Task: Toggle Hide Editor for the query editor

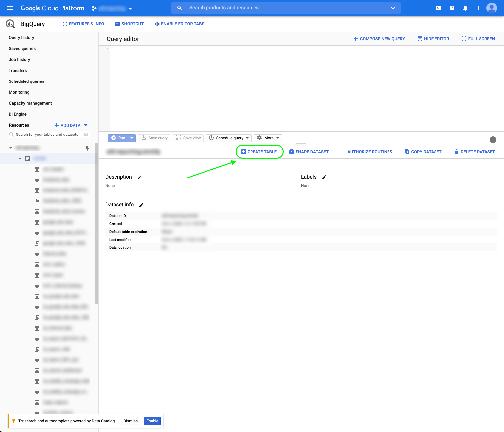Action: (433, 39)
